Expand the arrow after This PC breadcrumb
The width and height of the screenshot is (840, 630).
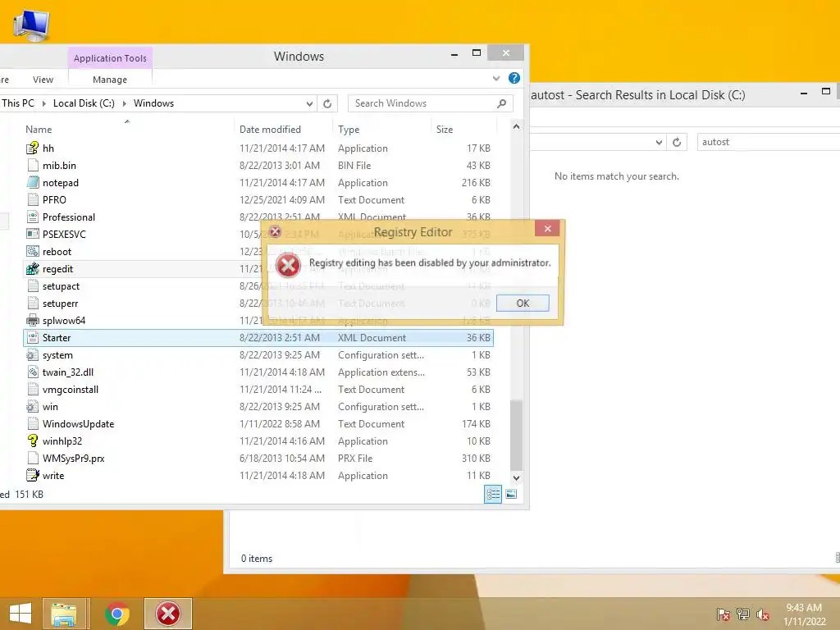[44, 103]
